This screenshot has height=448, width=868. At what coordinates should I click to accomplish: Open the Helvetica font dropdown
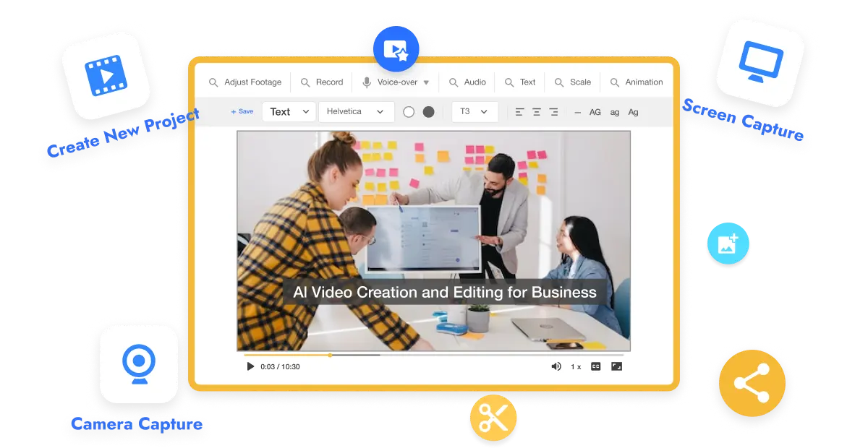356,112
